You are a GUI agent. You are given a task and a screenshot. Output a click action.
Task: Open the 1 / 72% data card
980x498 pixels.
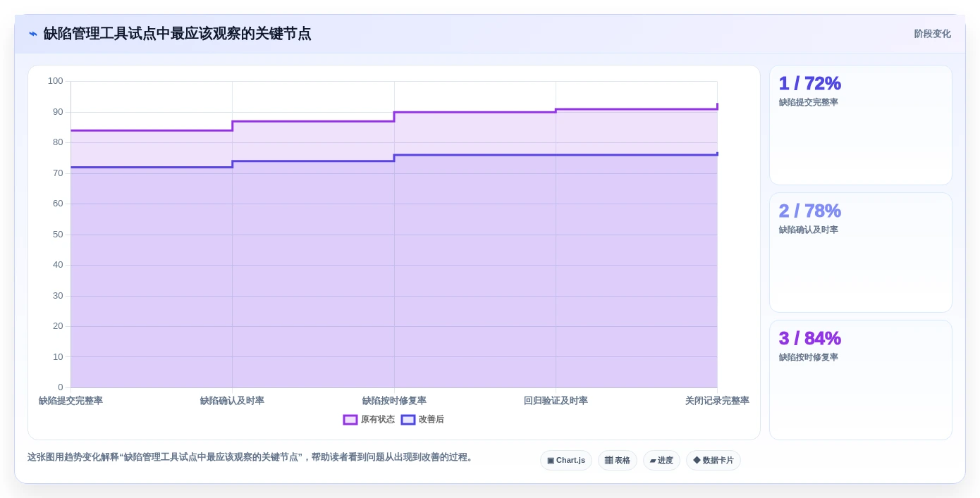point(861,125)
